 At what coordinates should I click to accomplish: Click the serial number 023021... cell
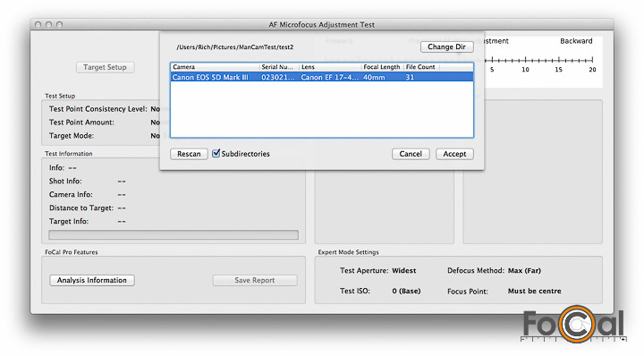[278, 77]
